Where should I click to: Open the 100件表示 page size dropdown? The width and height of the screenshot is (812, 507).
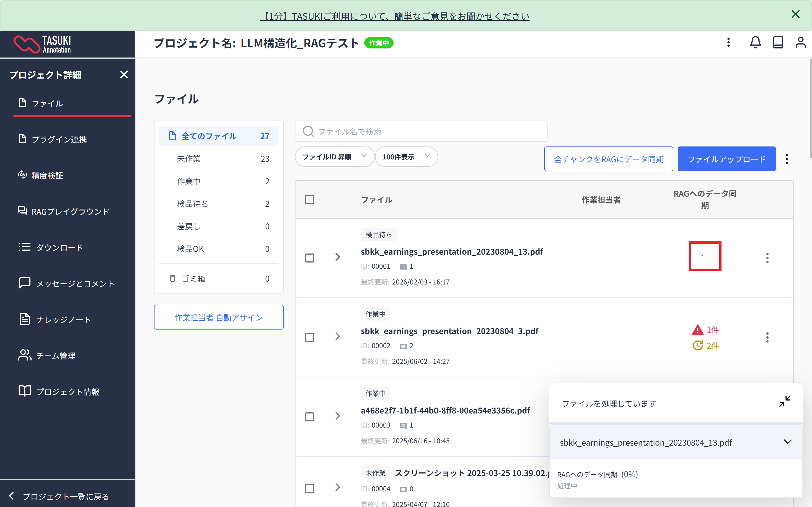(406, 157)
